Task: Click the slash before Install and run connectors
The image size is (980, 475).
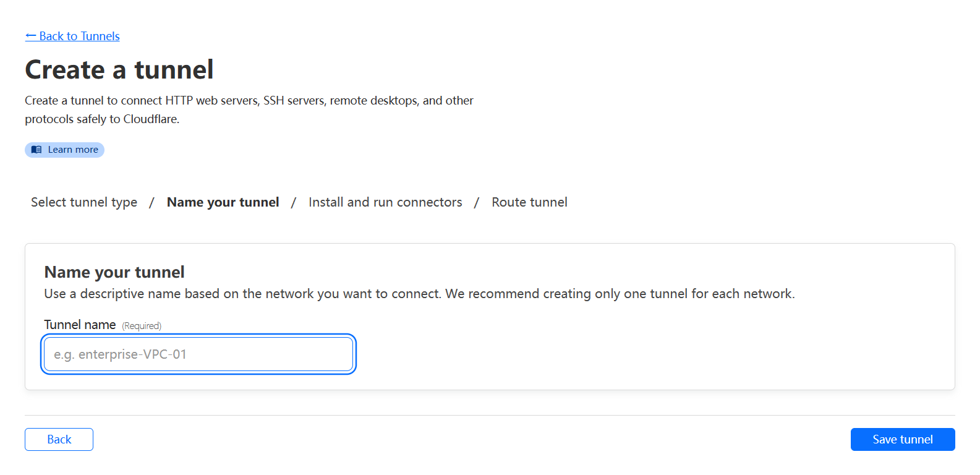Action: [294, 203]
